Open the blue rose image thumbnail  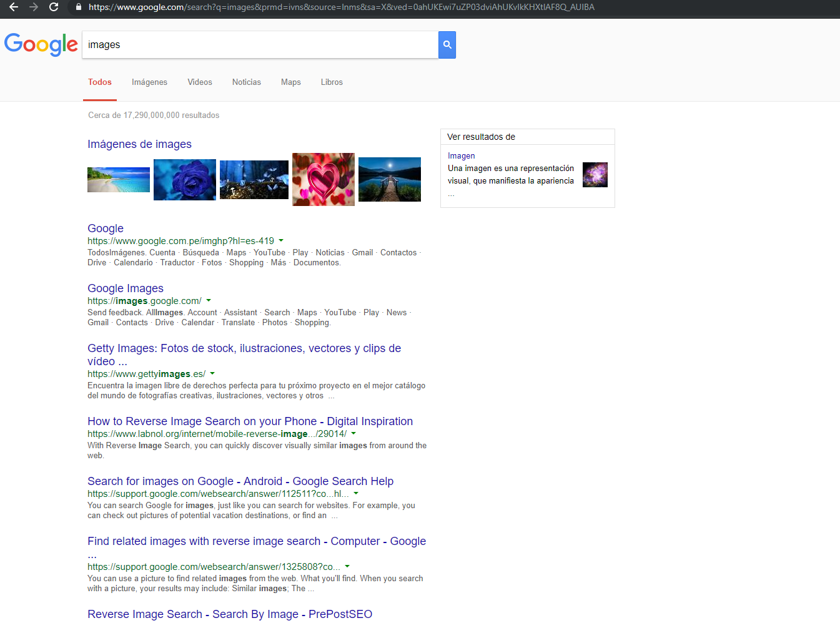tap(185, 180)
